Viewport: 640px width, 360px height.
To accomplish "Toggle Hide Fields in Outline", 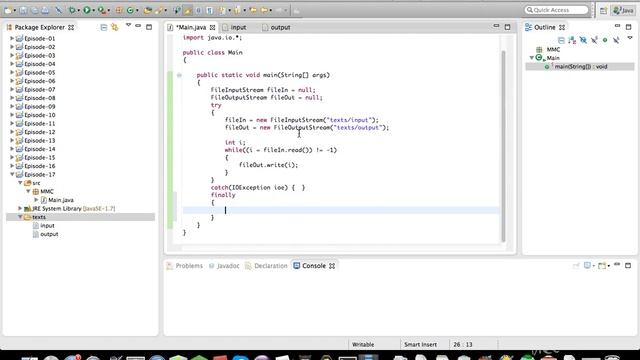I will pyautogui.click(x=583, y=40).
